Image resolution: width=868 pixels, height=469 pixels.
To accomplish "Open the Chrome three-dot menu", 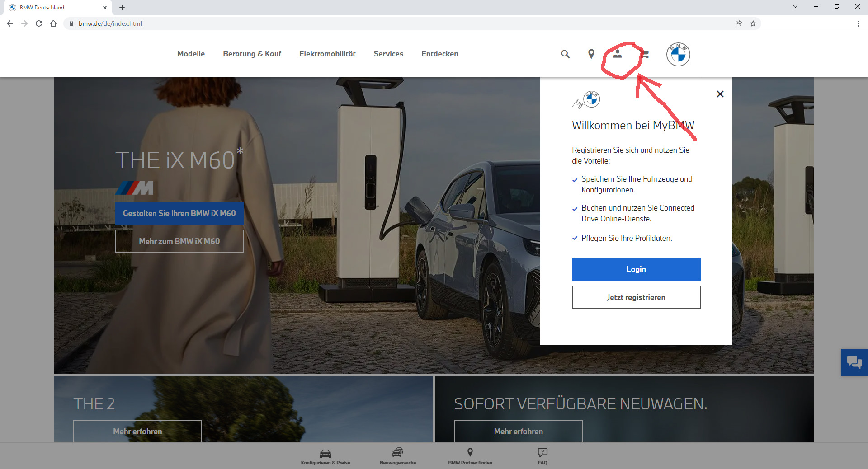I will pos(858,23).
